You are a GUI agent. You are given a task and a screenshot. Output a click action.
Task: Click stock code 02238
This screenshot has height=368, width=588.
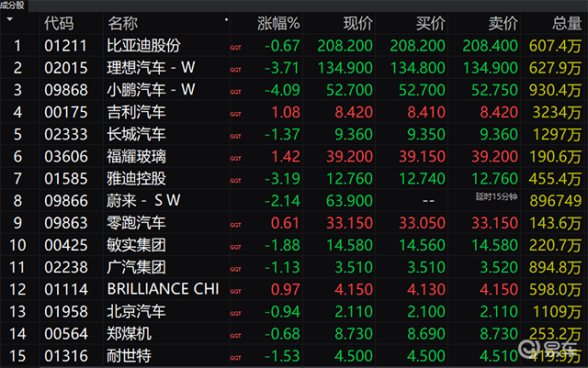click(66, 267)
